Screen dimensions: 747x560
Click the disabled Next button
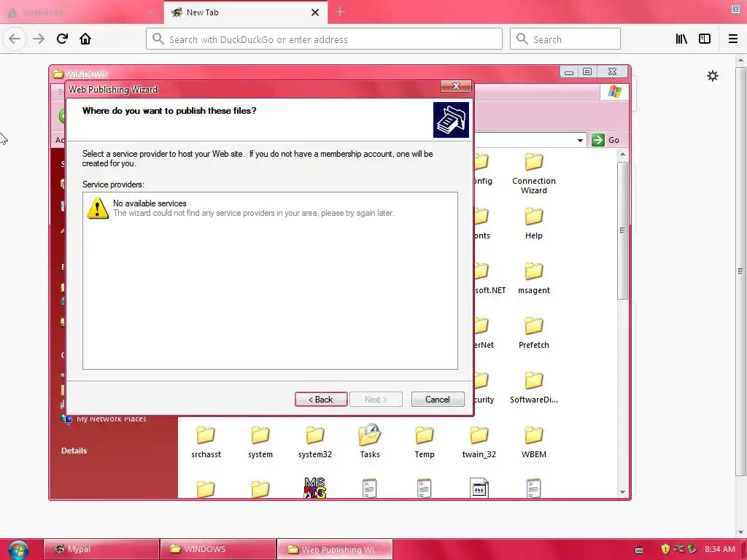tap(376, 400)
